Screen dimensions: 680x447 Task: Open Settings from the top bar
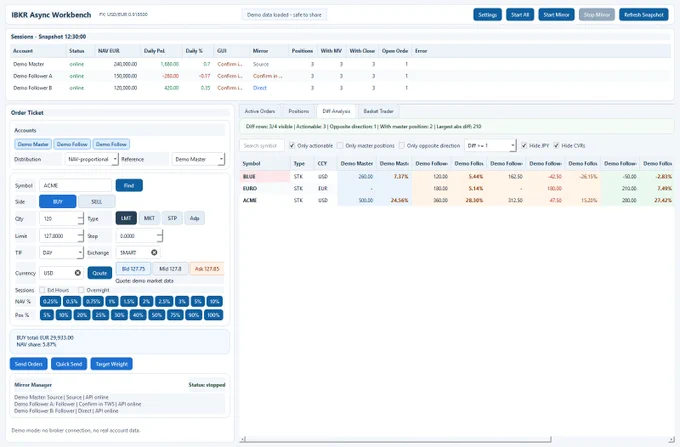(x=487, y=15)
